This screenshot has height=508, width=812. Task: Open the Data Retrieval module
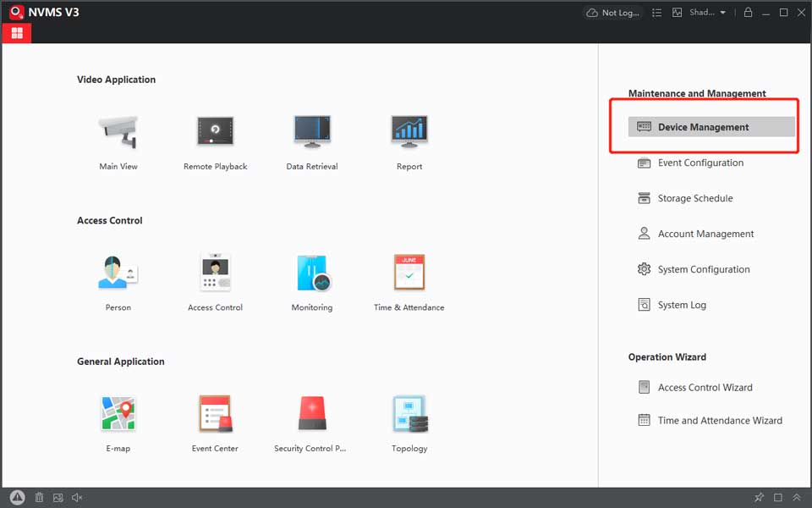point(312,132)
